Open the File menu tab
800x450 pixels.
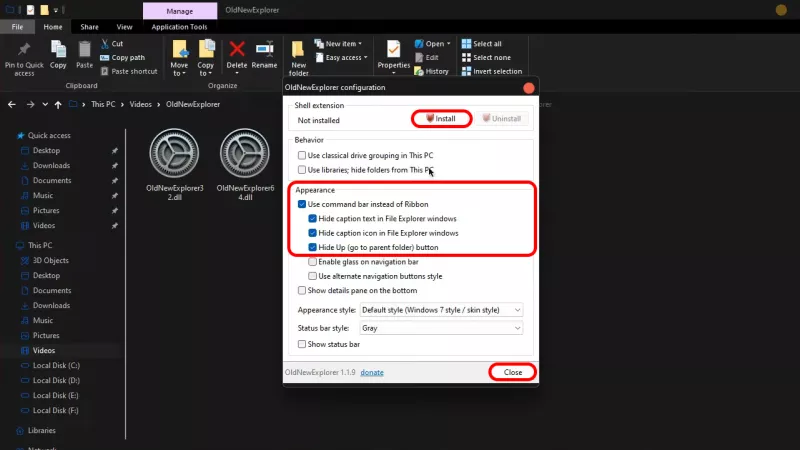pos(17,27)
